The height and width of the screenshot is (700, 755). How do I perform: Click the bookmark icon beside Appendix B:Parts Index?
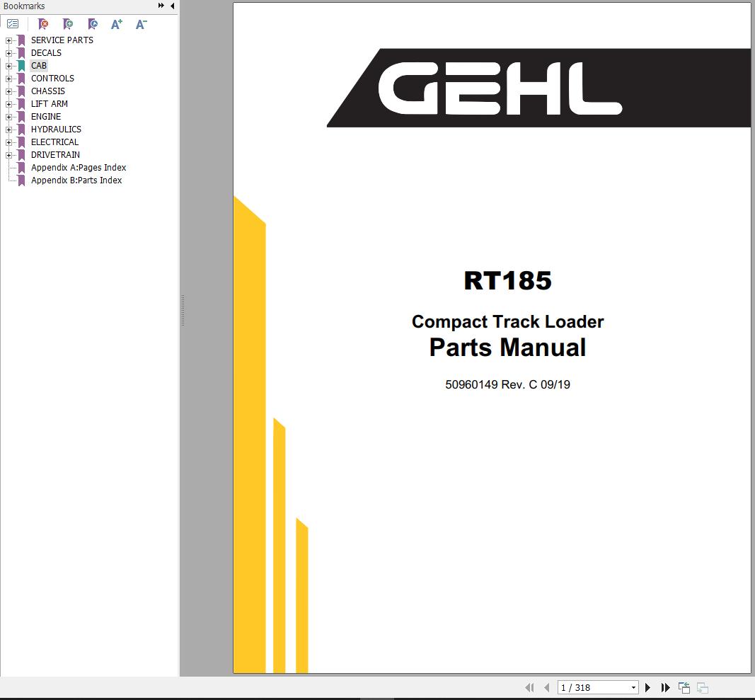(21, 180)
